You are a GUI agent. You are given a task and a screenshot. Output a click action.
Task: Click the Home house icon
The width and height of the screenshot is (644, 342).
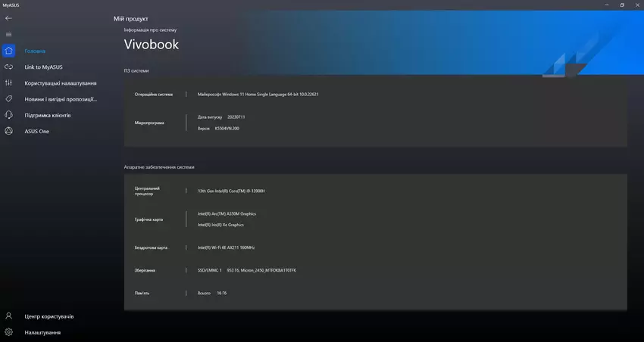point(8,51)
